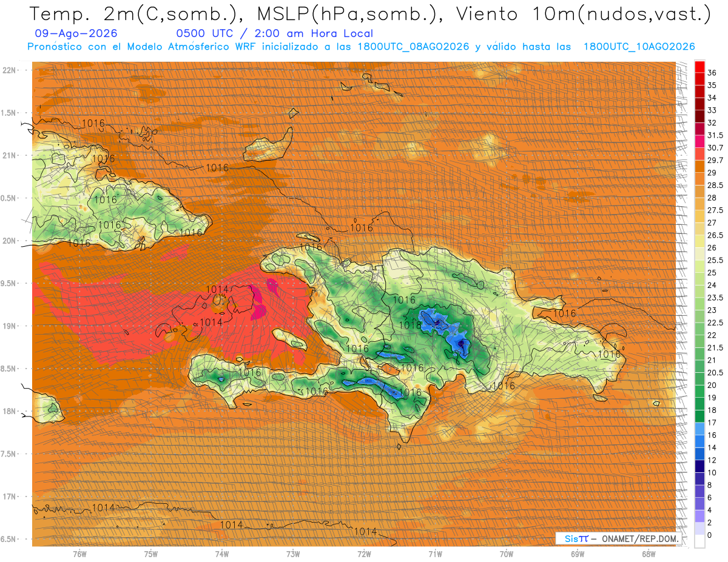Click the '73W' longitude axis label
Image resolution: width=728 pixels, height=562 pixels.
click(293, 554)
